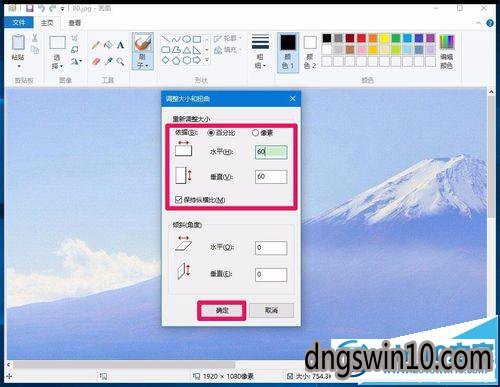Expand the shapes gallery More arrow
500x387 pixels.
(x=207, y=60)
